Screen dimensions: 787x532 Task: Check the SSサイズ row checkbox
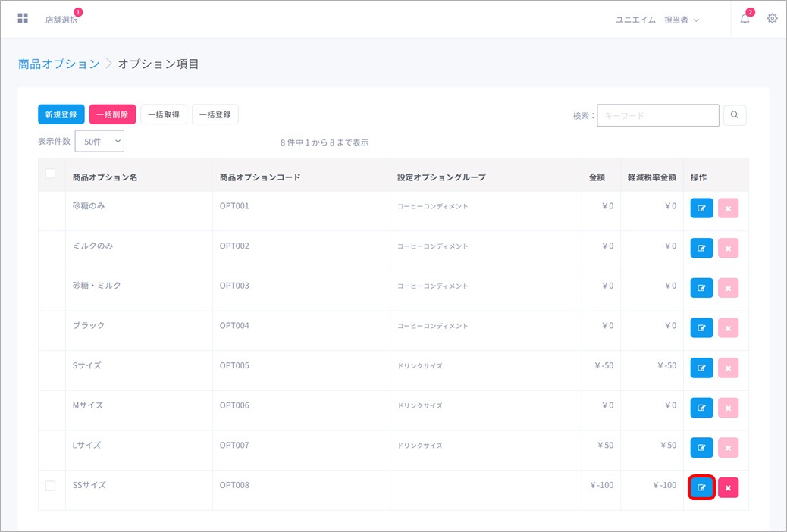coord(51,486)
